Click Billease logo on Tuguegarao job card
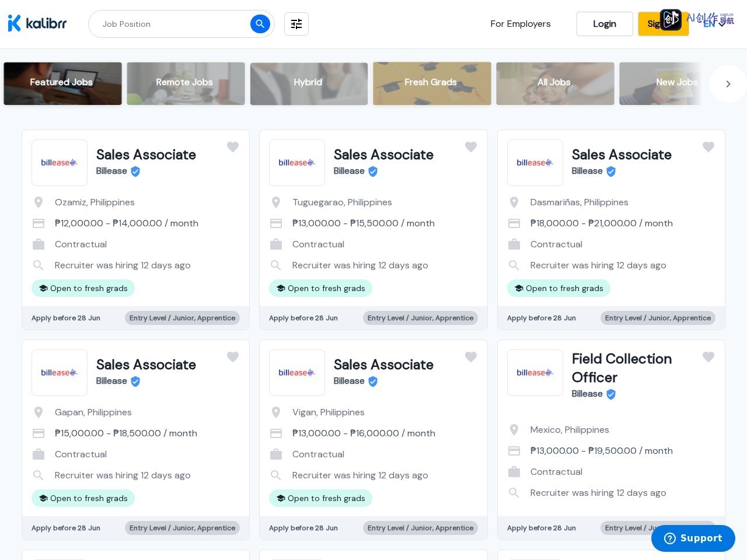The width and height of the screenshot is (747, 560). [297, 163]
